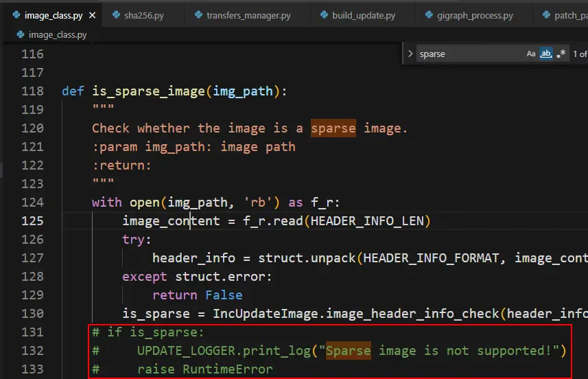Open the gigraph_process.py tab

pos(473,15)
